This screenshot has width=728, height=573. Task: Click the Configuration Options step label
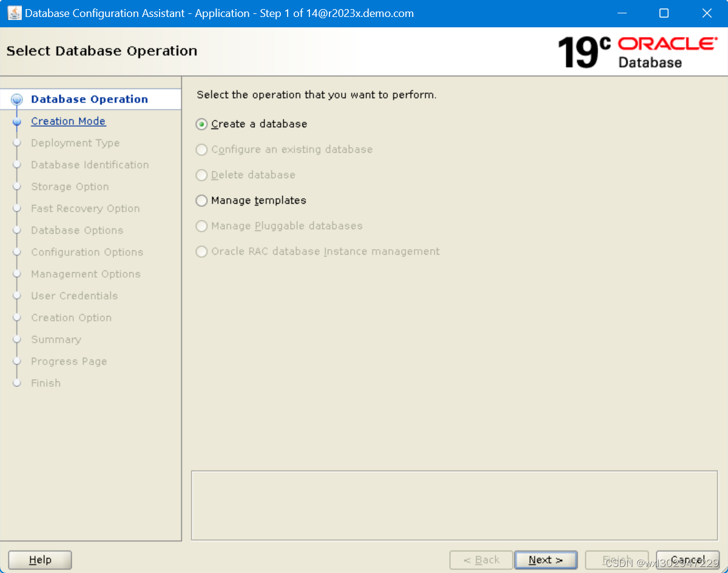(x=87, y=252)
